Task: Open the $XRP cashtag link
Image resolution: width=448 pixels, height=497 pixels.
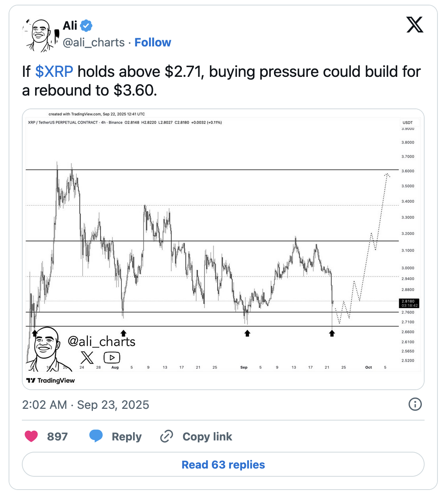Action: click(x=54, y=71)
